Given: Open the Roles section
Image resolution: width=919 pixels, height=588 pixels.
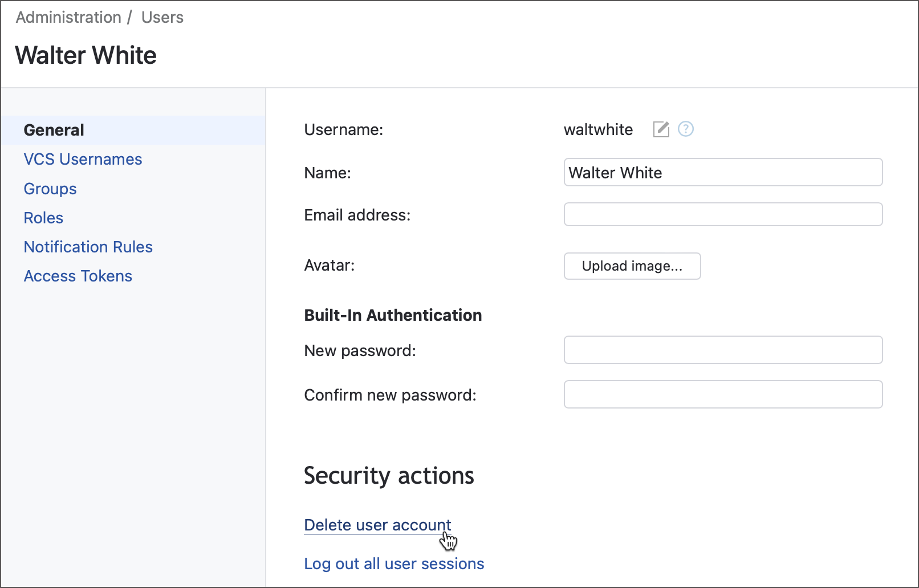Looking at the screenshot, I should 43,218.
